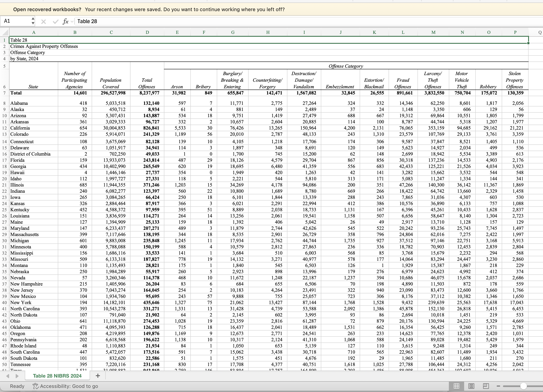Click the Total row label cell
Image resolution: width=543 pixels, height=392 pixels.
pos(33,93)
